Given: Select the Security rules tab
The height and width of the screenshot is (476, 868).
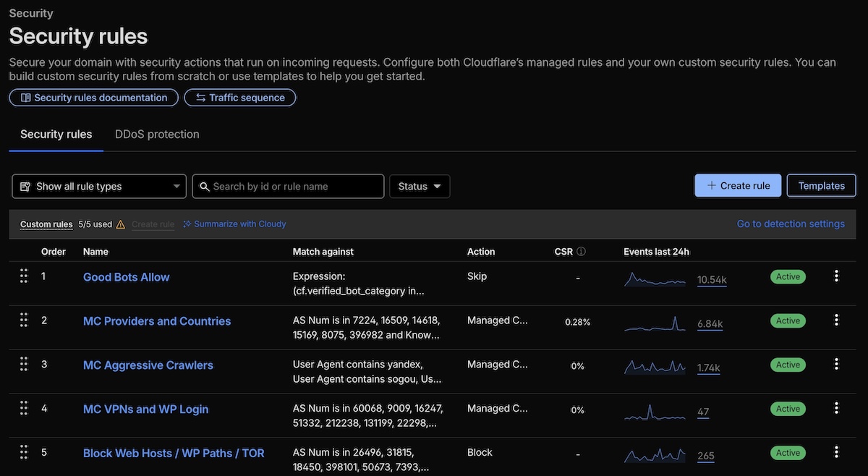Looking at the screenshot, I should 56,134.
